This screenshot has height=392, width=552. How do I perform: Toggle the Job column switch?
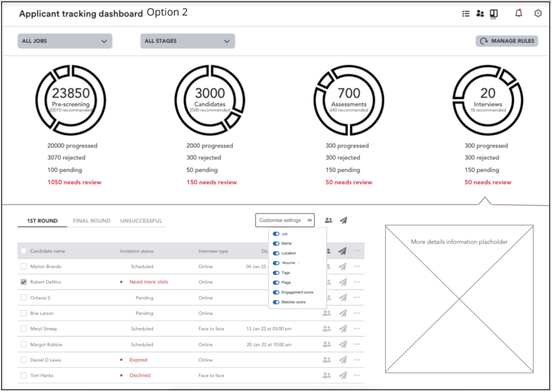click(x=276, y=234)
